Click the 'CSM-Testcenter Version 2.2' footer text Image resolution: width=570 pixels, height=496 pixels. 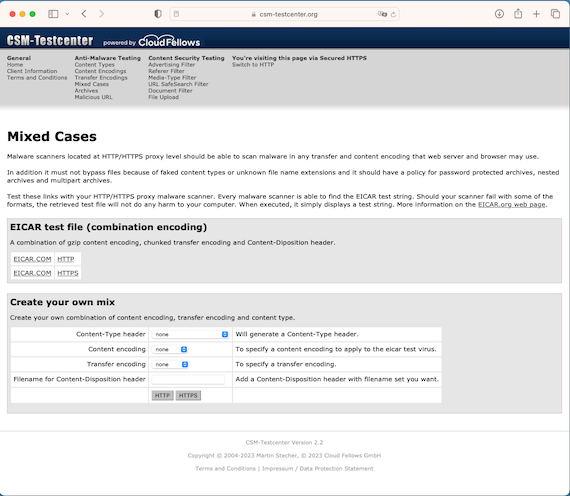(284, 443)
